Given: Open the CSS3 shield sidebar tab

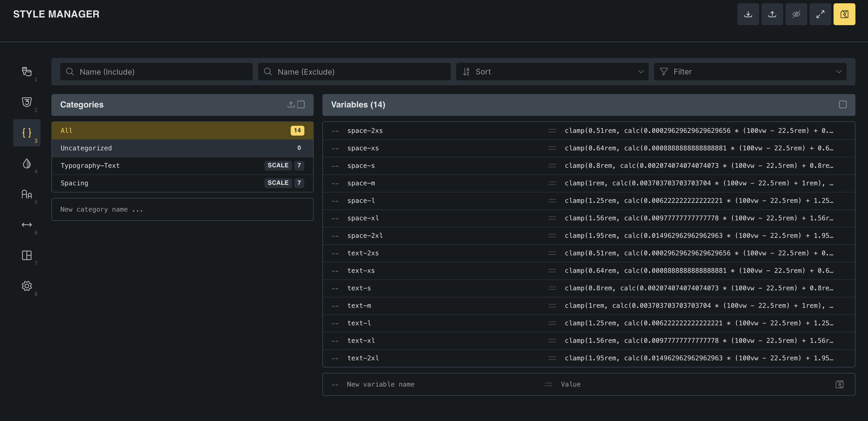Looking at the screenshot, I should (x=27, y=102).
